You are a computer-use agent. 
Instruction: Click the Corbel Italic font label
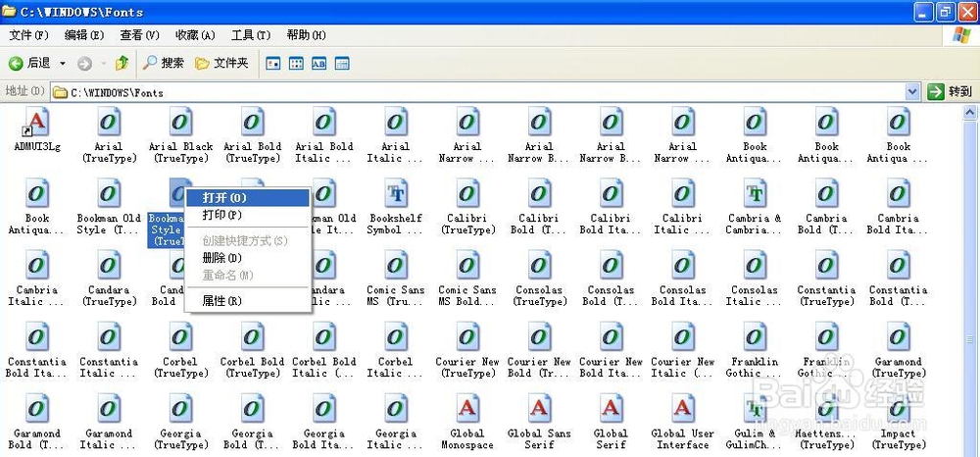[x=396, y=368]
